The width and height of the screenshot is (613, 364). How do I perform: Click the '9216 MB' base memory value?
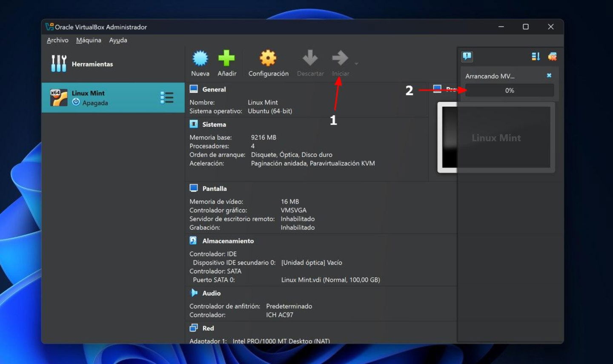pyautogui.click(x=264, y=137)
